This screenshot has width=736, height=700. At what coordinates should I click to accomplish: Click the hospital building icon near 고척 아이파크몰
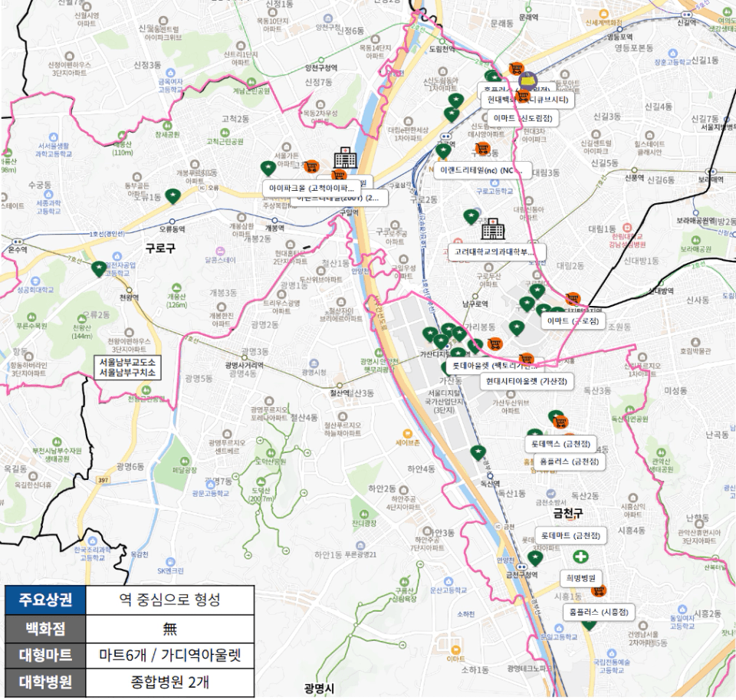tap(345, 158)
